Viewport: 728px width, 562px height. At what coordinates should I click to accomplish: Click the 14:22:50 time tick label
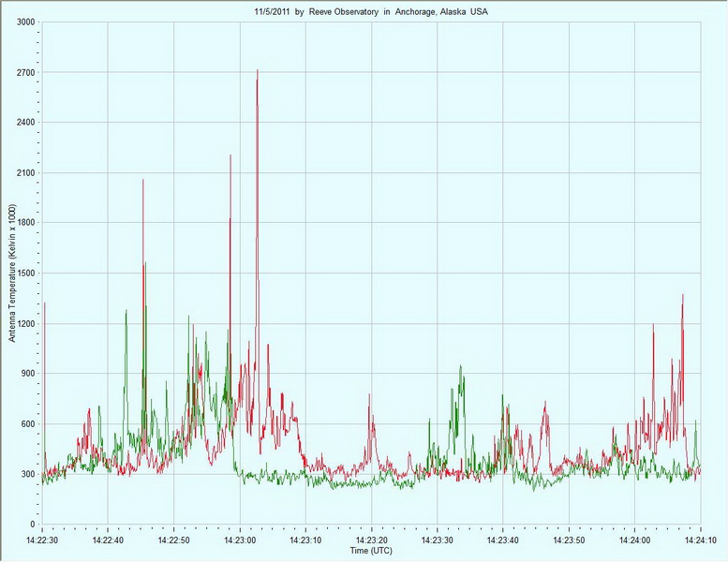tap(173, 540)
